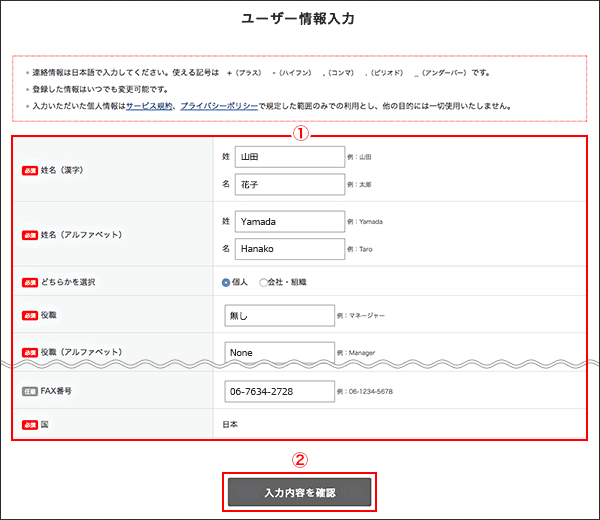Open the プライバシーポリシー link
Image resolution: width=600 pixels, height=520 pixels.
pyautogui.click(x=218, y=106)
